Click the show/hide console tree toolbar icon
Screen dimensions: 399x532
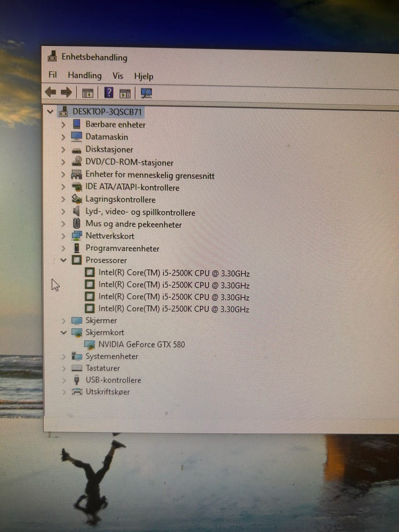pyautogui.click(x=87, y=93)
